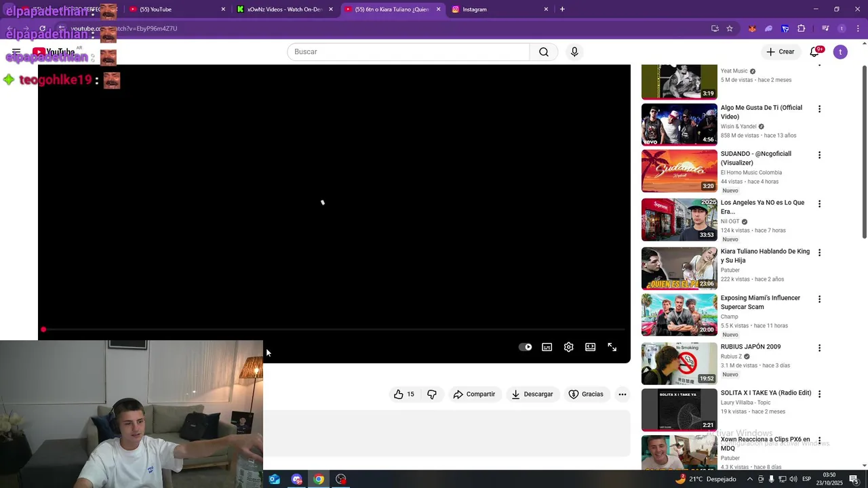Close the xOwNz Videos tab

coord(331,9)
